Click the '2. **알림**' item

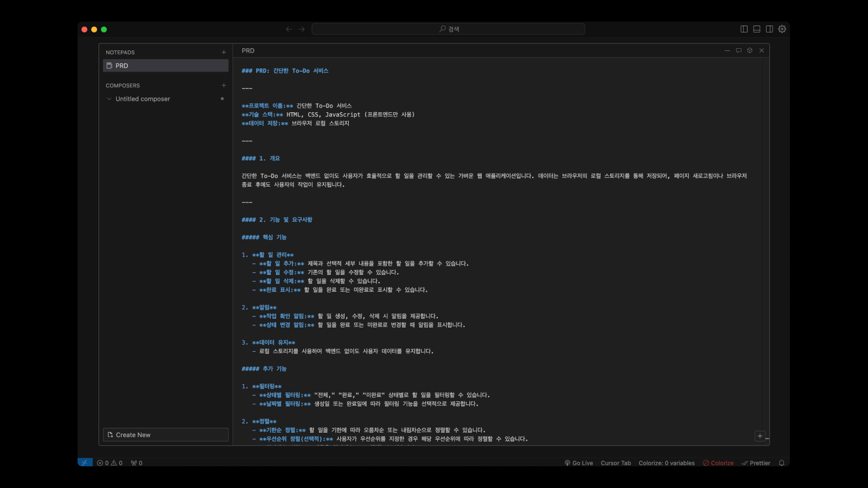(259, 307)
